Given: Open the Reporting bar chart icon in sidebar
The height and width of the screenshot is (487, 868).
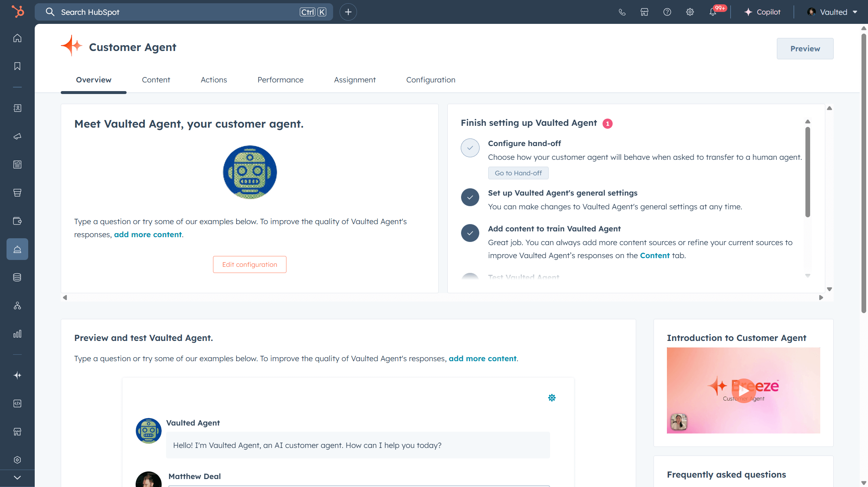Looking at the screenshot, I should (17, 334).
